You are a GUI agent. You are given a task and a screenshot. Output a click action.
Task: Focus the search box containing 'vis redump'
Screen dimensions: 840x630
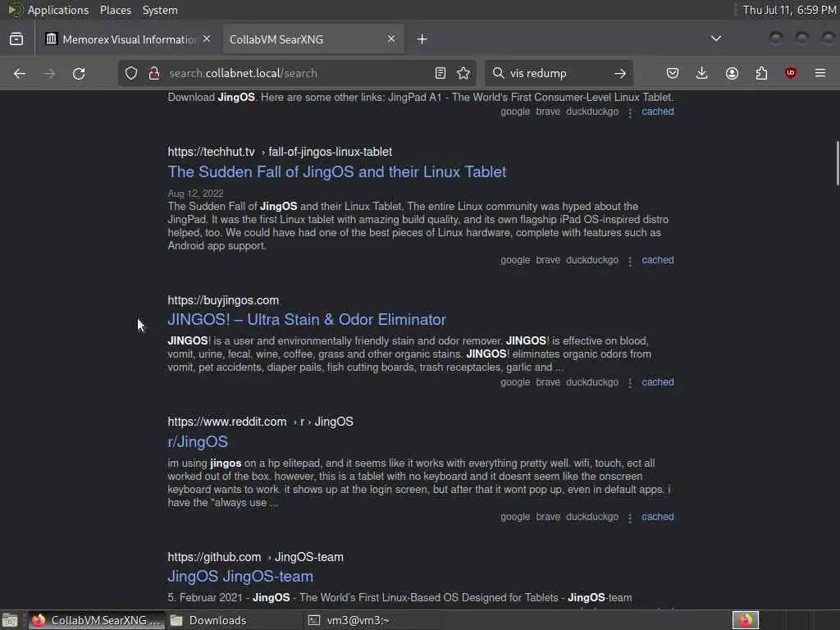tap(558, 73)
